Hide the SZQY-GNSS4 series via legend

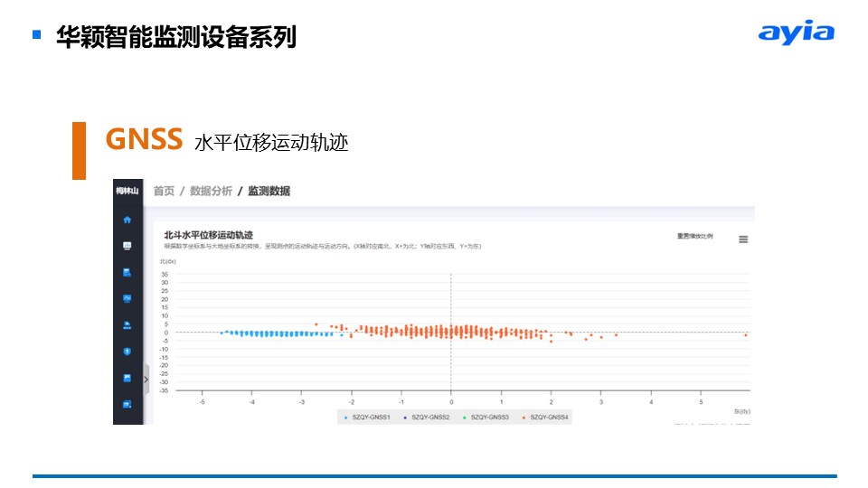[545, 418]
